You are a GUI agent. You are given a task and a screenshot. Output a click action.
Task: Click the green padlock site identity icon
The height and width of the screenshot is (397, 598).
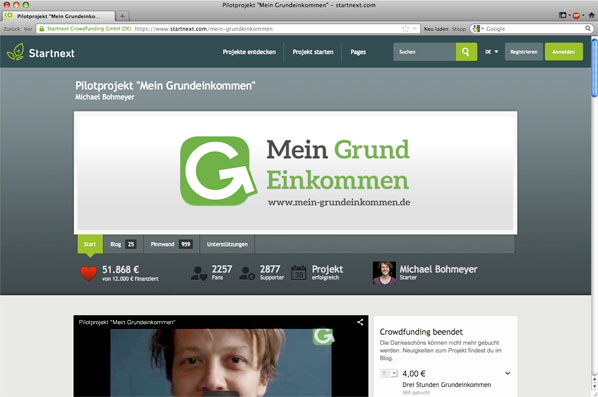coord(42,29)
